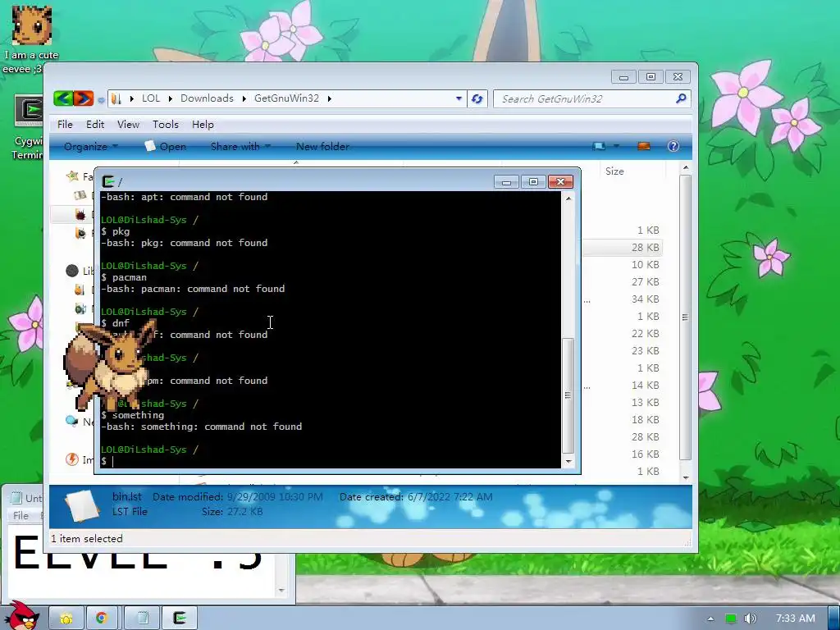Open the Help menu in Explorer
Screen dimensions: 840x630
pyautogui.click(x=203, y=125)
